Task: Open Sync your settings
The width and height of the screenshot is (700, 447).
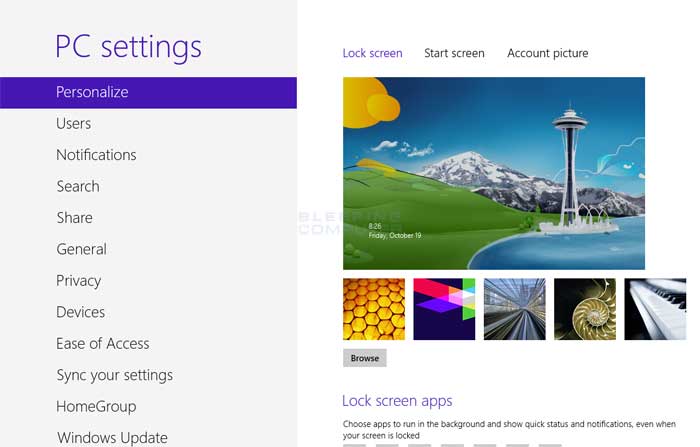Action: 115,375
